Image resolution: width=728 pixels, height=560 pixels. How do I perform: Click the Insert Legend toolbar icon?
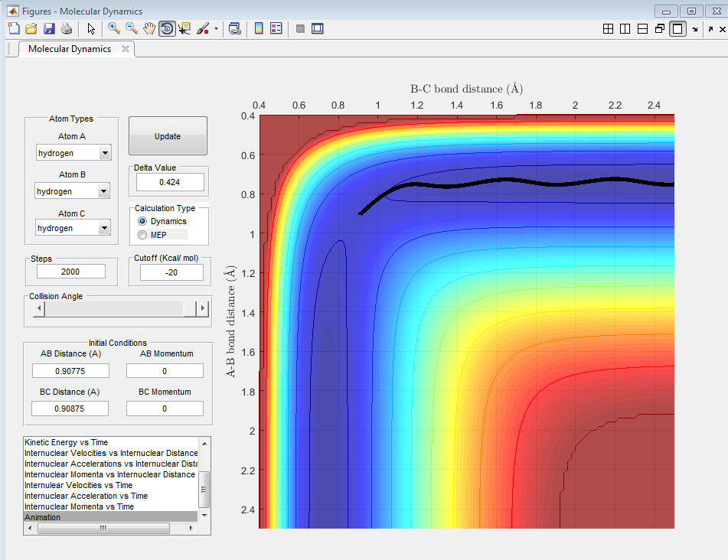pyautogui.click(x=276, y=29)
